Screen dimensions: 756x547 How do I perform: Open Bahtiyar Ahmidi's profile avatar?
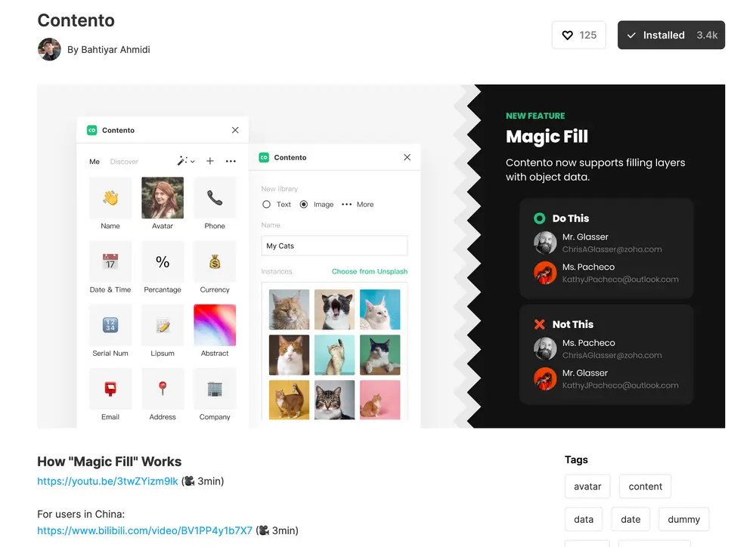[x=49, y=49]
